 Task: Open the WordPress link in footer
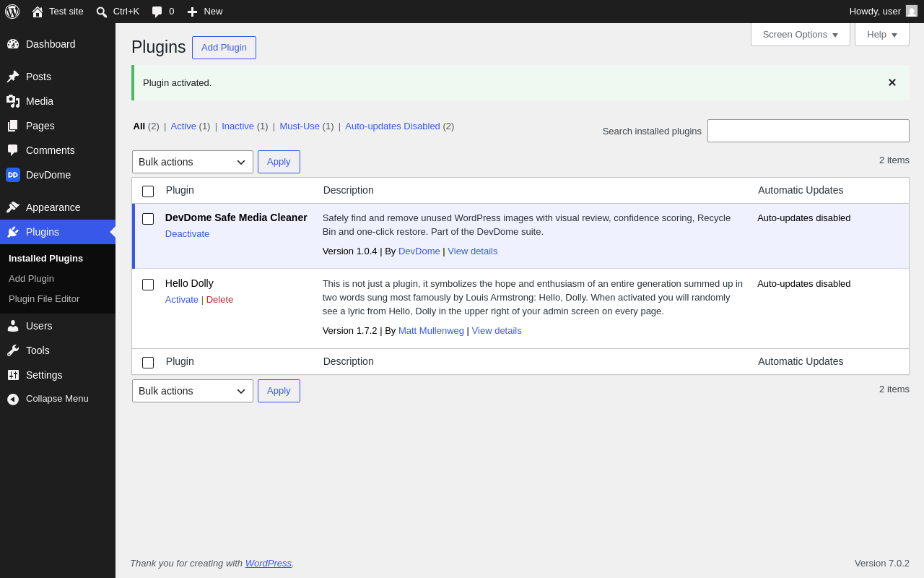tap(269, 564)
